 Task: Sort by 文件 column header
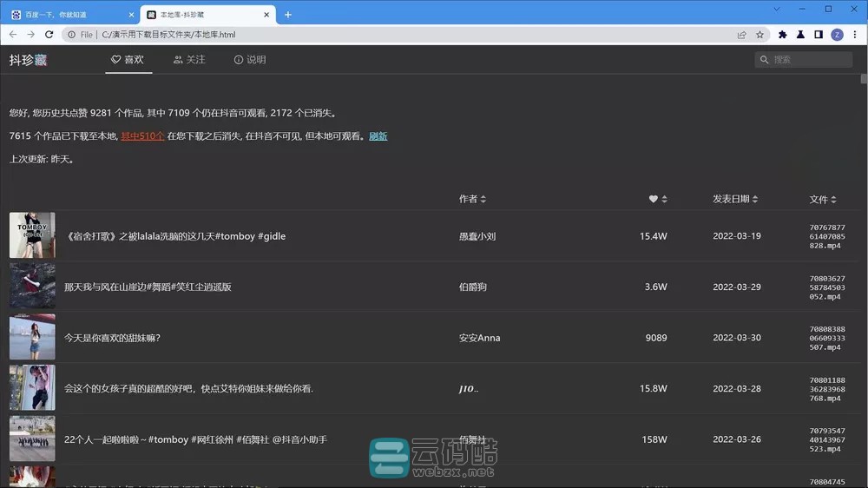pyautogui.click(x=822, y=199)
